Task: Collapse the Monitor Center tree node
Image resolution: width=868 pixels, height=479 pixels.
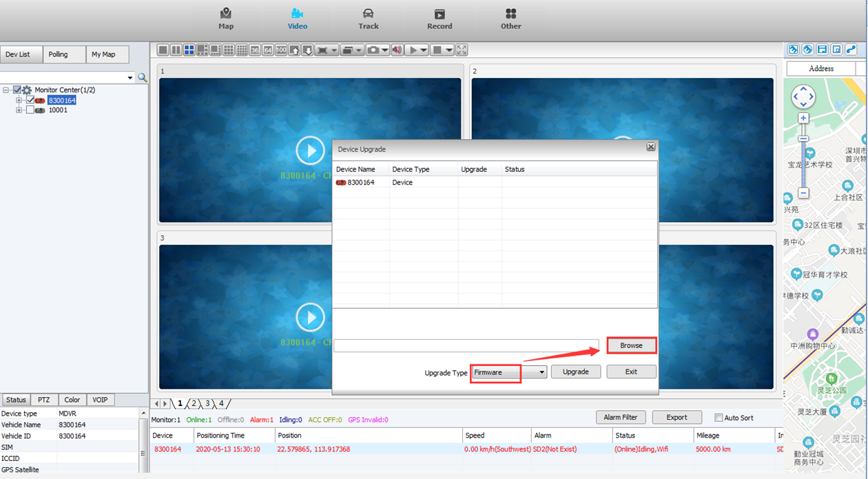Action: pyautogui.click(x=6, y=90)
